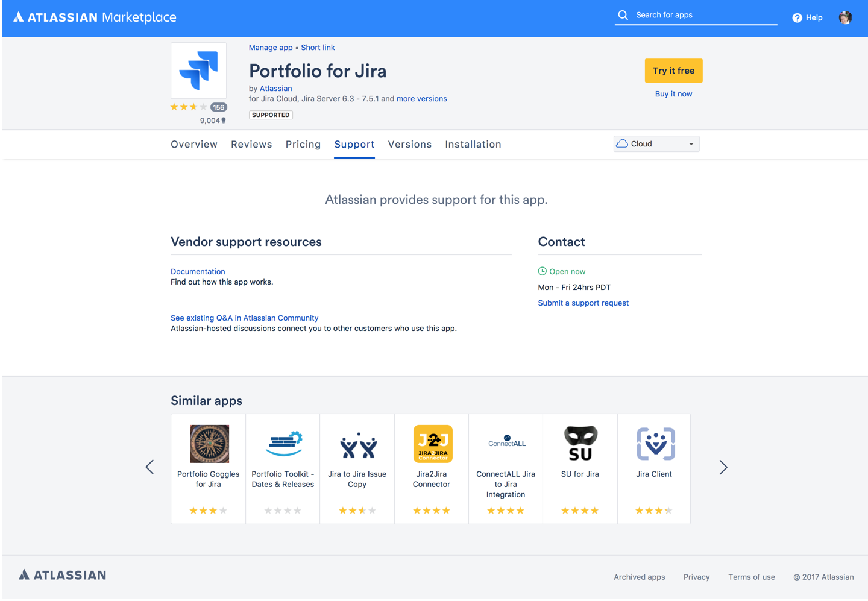Viewport: 868px width, 601px height.
Task: Click the Jira Client title
Action: [654, 474]
